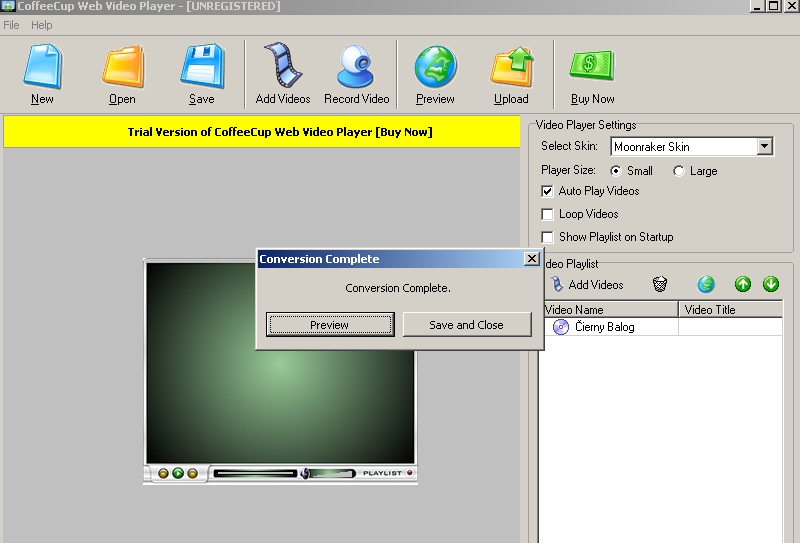This screenshot has height=543, width=800.
Task: Open the Select Skin dropdown
Action: pyautogui.click(x=764, y=146)
